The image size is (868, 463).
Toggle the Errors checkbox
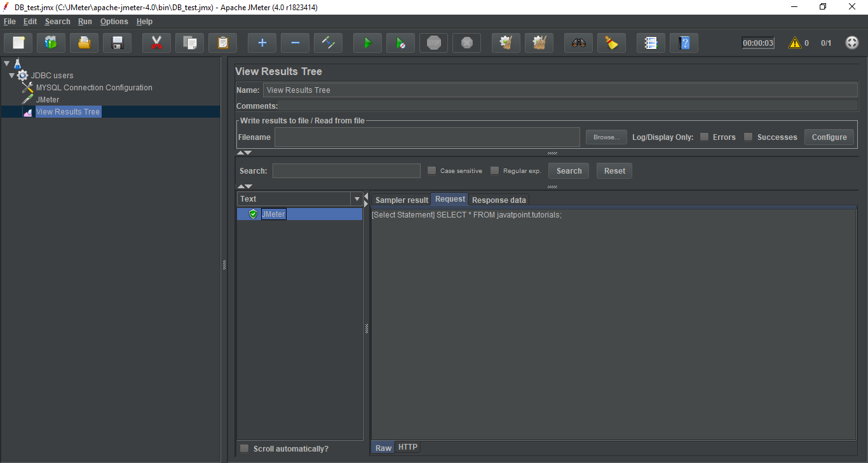point(704,137)
